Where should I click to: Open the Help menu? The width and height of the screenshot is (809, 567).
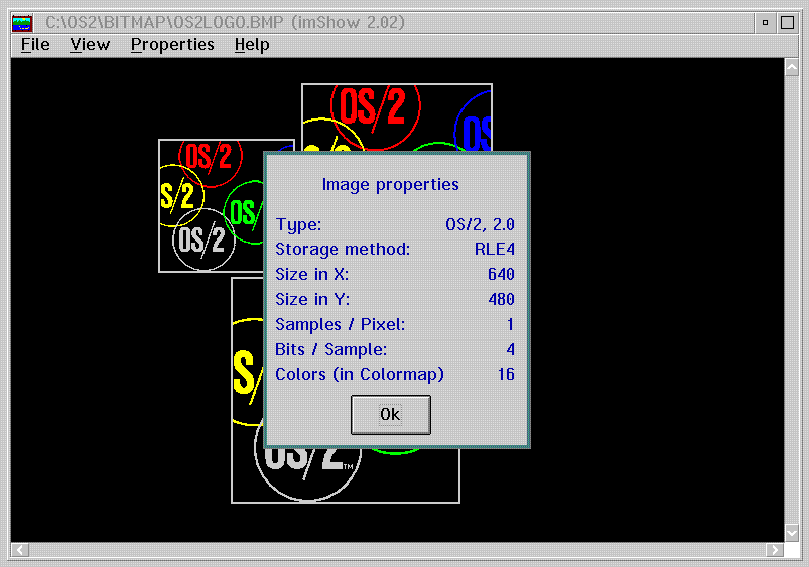click(252, 45)
